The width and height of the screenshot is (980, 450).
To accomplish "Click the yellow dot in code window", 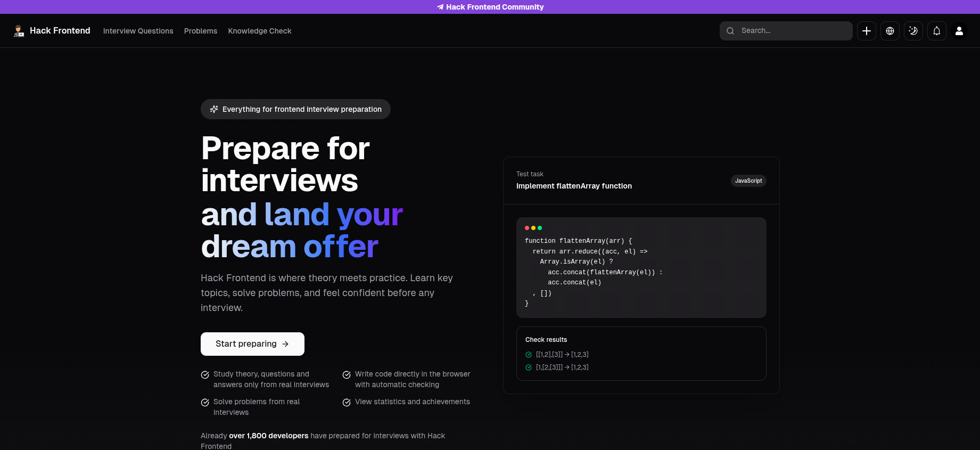I will tap(533, 228).
